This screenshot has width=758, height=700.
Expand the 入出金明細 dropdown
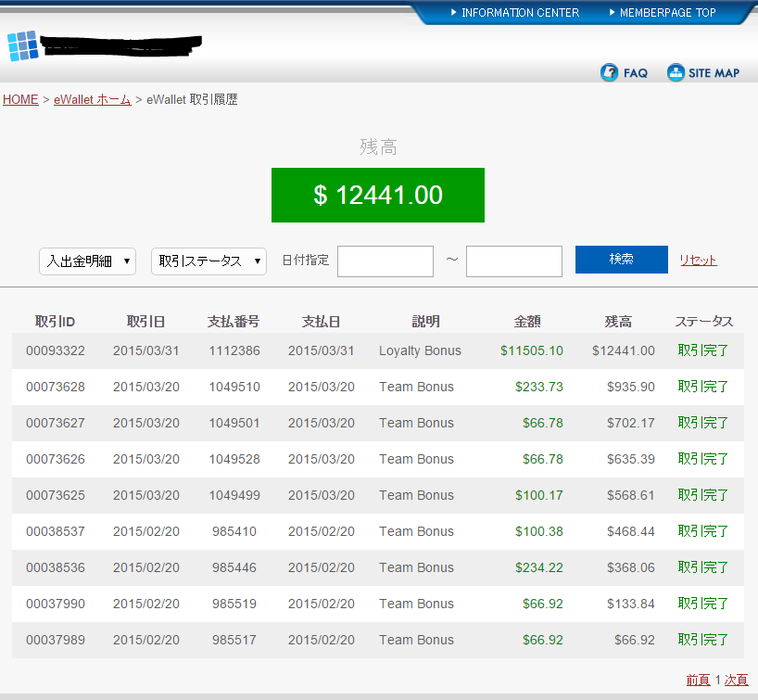click(x=88, y=261)
